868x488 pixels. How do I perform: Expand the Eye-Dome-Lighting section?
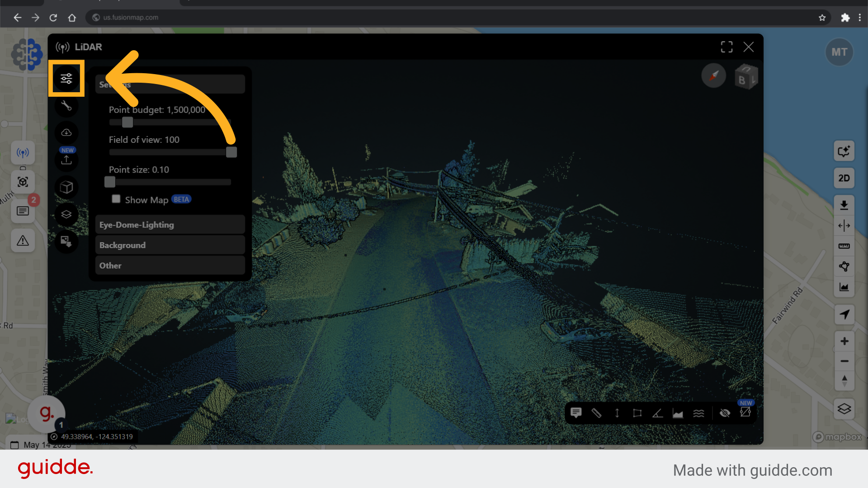point(170,225)
